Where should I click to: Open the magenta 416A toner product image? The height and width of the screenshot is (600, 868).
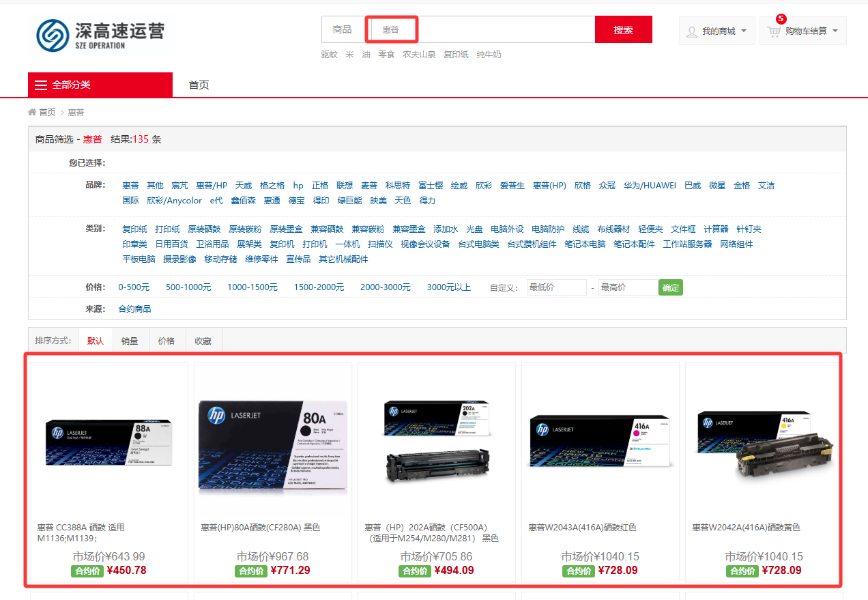click(601, 442)
